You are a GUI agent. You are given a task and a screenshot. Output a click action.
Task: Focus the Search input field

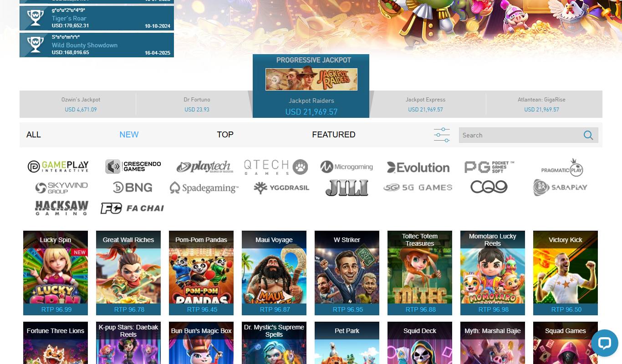click(520, 135)
